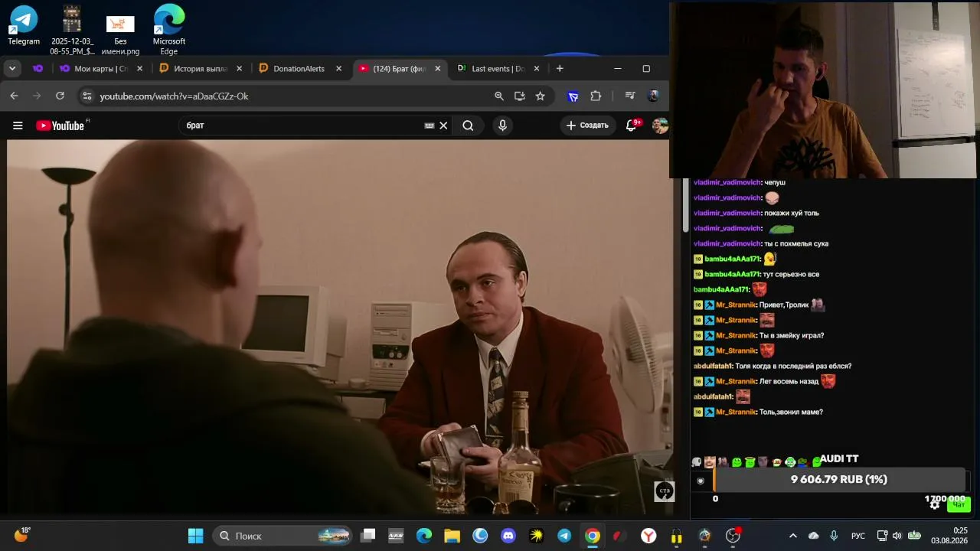The image size is (980, 551).
Task: Clear the YouTube search query
Action: 443,126
